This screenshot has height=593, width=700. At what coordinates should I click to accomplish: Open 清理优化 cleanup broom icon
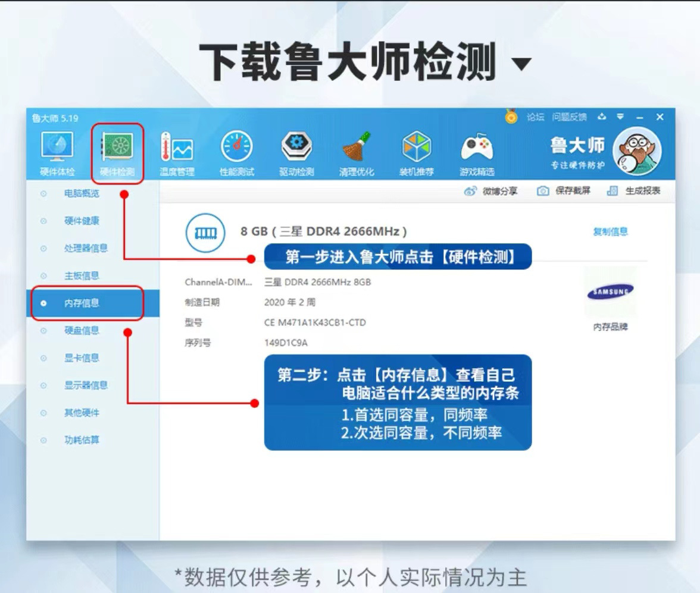357,154
